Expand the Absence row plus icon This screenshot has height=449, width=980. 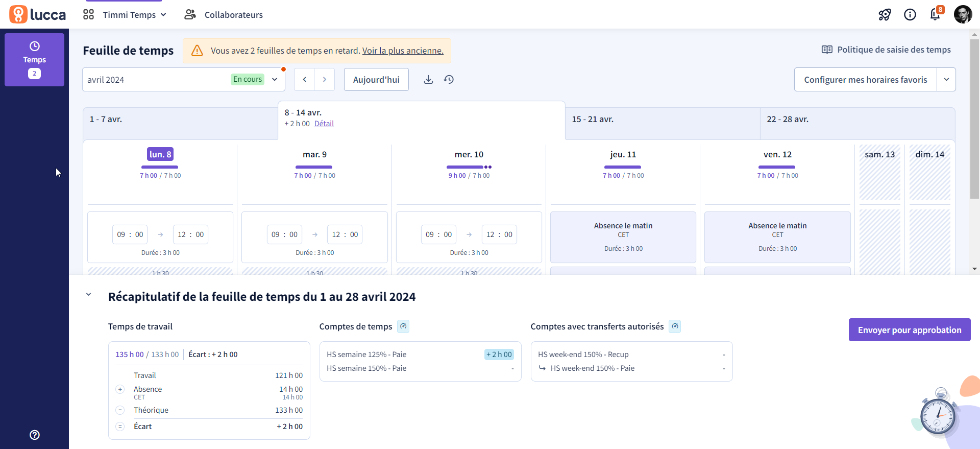pyautogui.click(x=120, y=389)
